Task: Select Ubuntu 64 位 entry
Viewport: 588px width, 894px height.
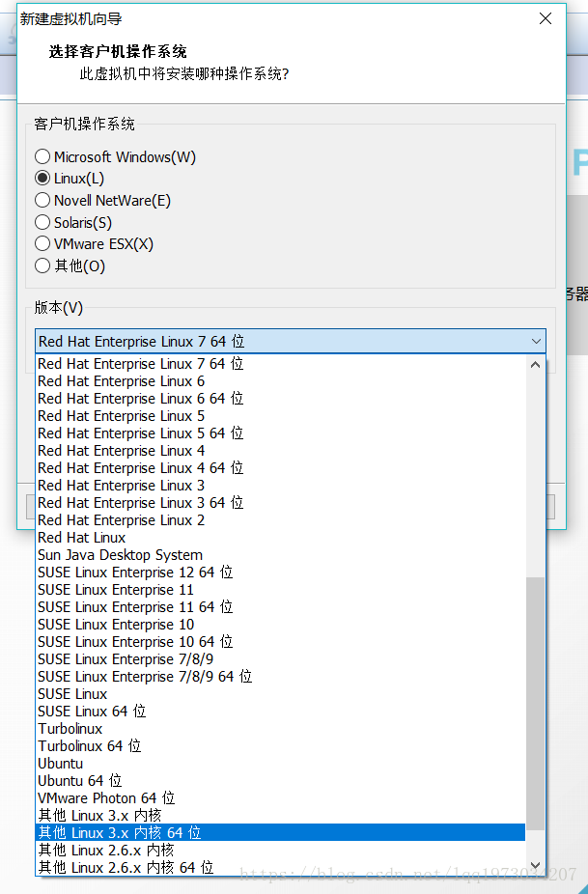Action: [280, 781]
